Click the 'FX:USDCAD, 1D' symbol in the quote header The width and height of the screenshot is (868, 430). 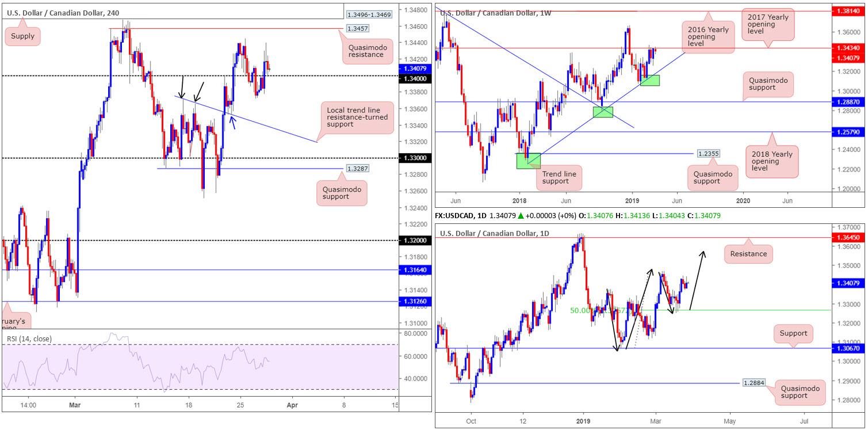pos(460,215)
